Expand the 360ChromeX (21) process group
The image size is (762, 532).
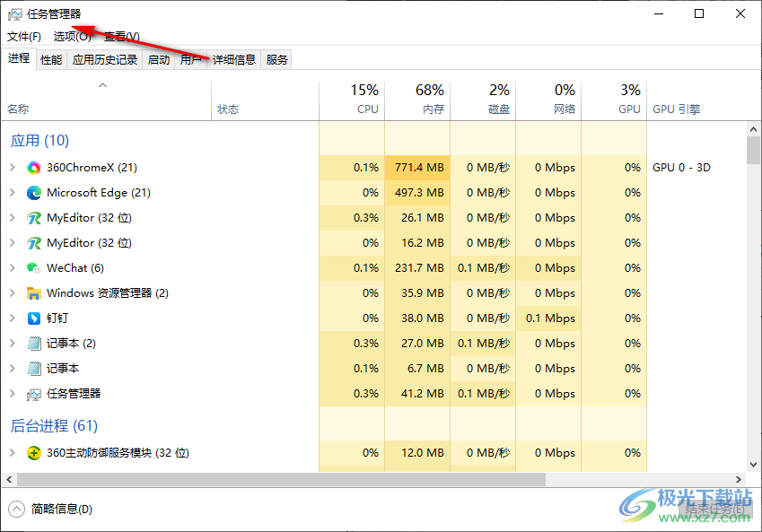(x=13, y=168)
